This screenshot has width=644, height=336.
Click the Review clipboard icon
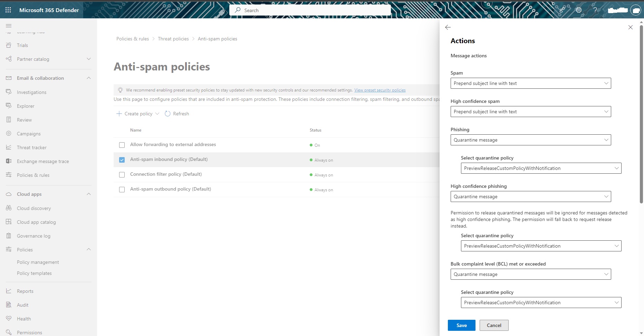[x=9, y=120]
